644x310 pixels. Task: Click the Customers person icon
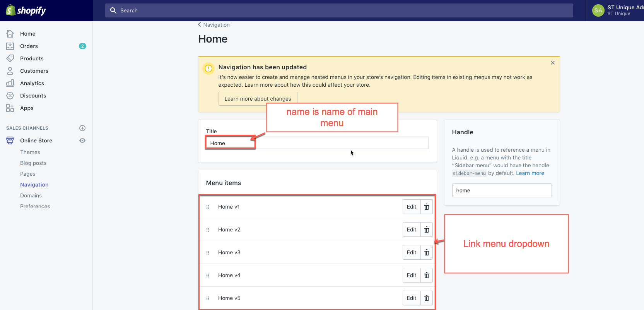(x=10, y=71)
